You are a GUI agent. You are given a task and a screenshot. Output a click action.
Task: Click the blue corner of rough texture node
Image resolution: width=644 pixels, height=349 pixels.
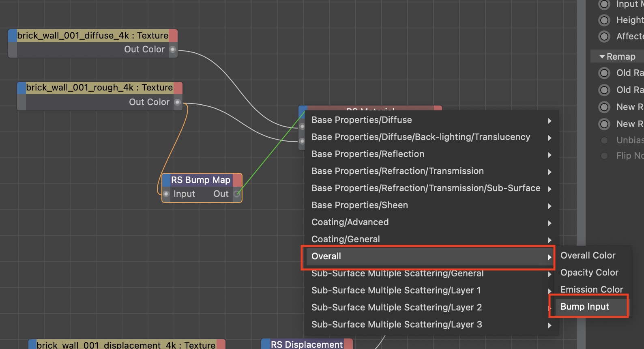tap(21, 88)
